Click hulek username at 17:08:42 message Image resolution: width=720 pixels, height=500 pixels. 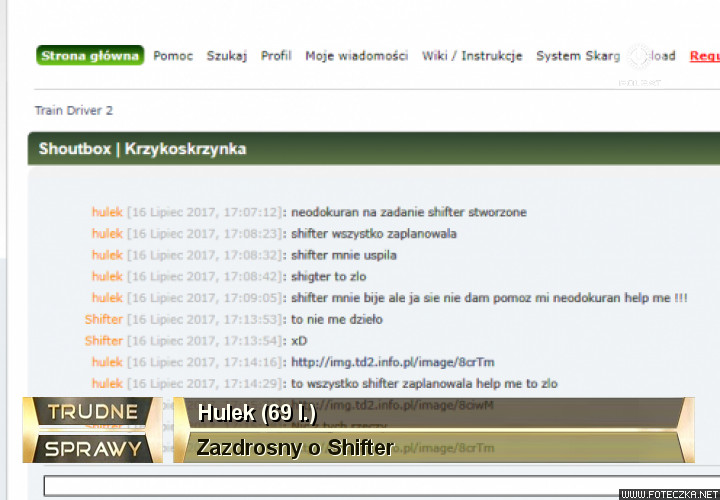pos(107,276)
